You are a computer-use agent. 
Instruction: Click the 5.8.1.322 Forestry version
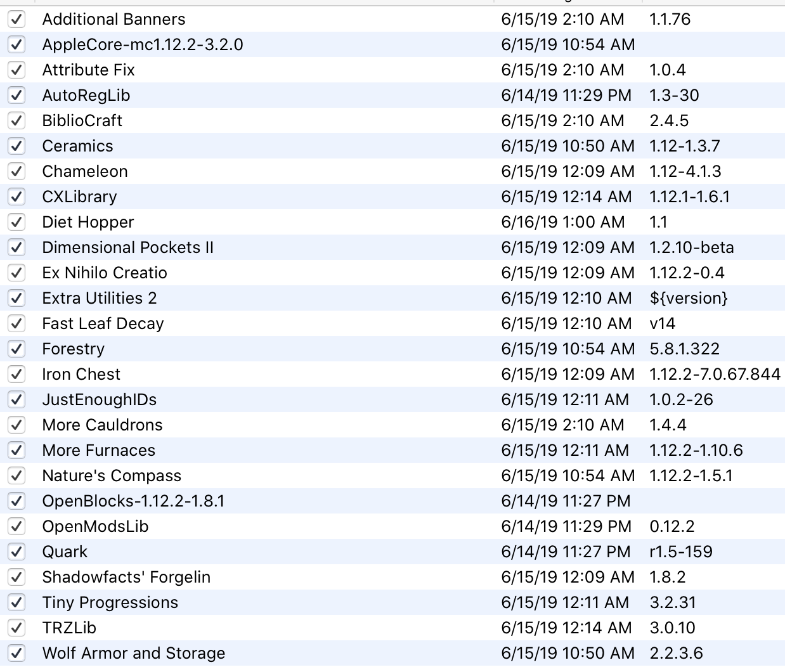coord(685,349)
